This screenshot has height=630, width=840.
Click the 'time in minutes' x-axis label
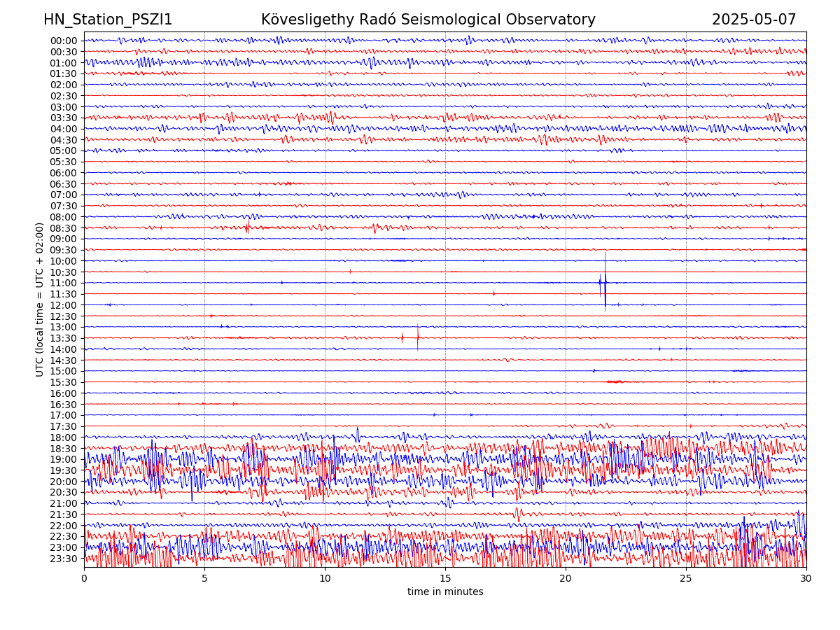[x=445, y=591]
